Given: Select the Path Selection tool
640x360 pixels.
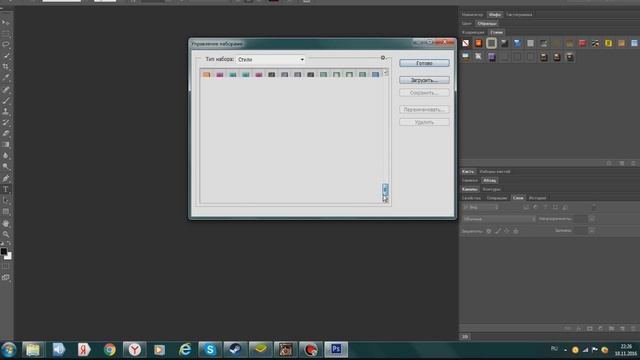Looking at the screenshot, I should [x=6, y=200].
